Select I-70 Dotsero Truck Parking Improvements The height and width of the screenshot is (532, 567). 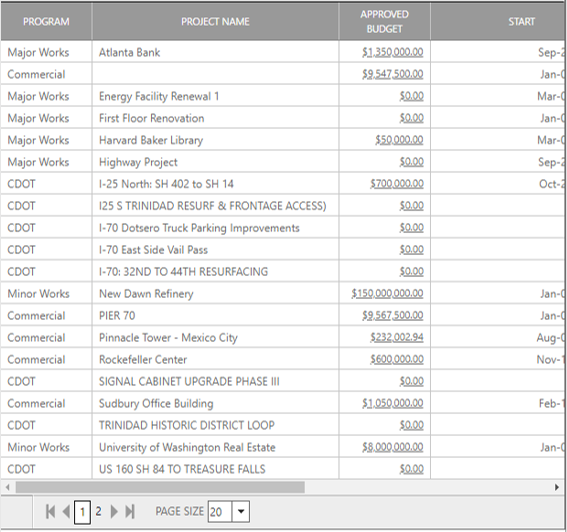pyautogui.click(x=199, y=228)
